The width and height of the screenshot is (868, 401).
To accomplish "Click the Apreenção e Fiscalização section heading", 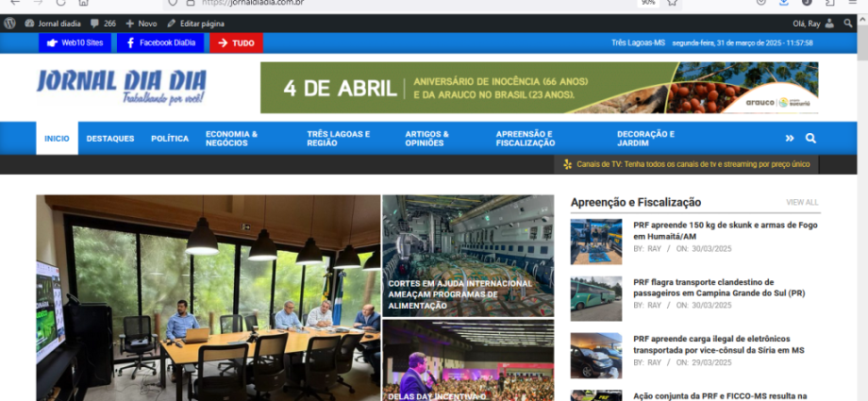I will (636, 203).
